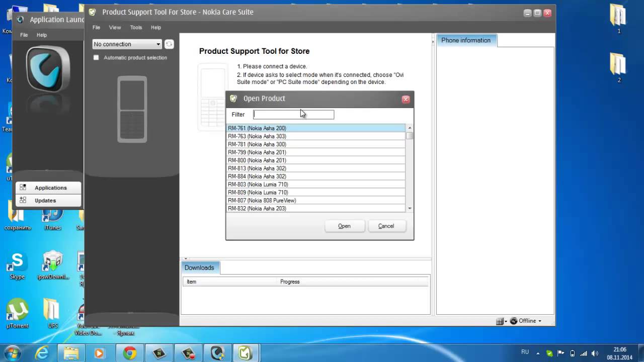Close the Open Product dialog

tap(406, 99)
